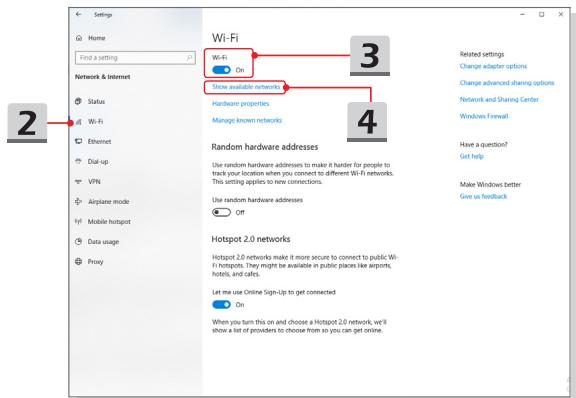Click the Network & Internet label
This screenshot has width=576, height=398.
[x=102, y=77]
